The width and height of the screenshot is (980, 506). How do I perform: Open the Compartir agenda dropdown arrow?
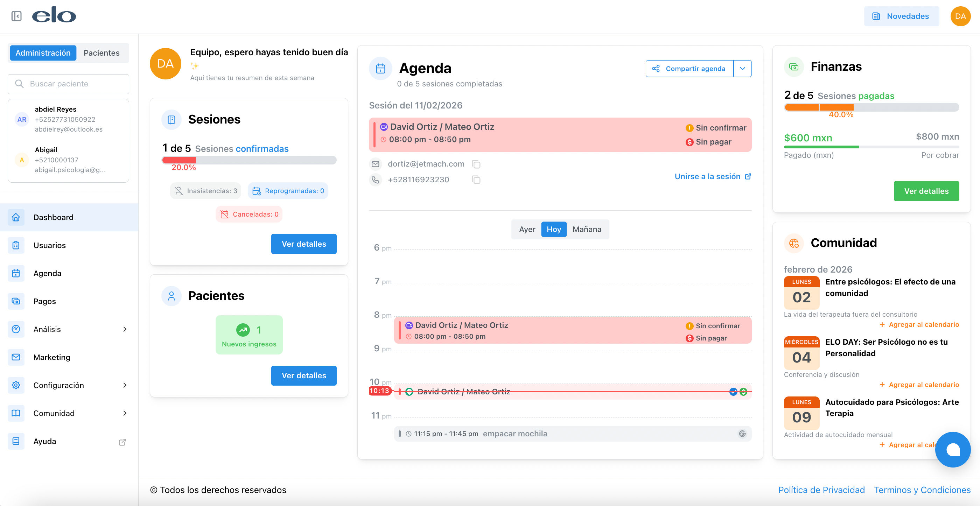[742, 69]
